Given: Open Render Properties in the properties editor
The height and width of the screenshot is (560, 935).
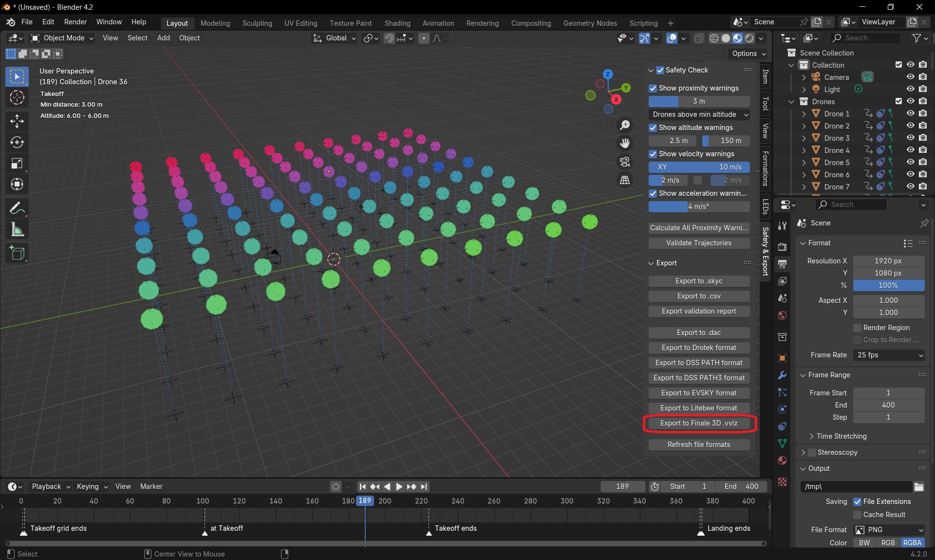Looking at the screenshot, I should tap(782, 247).
